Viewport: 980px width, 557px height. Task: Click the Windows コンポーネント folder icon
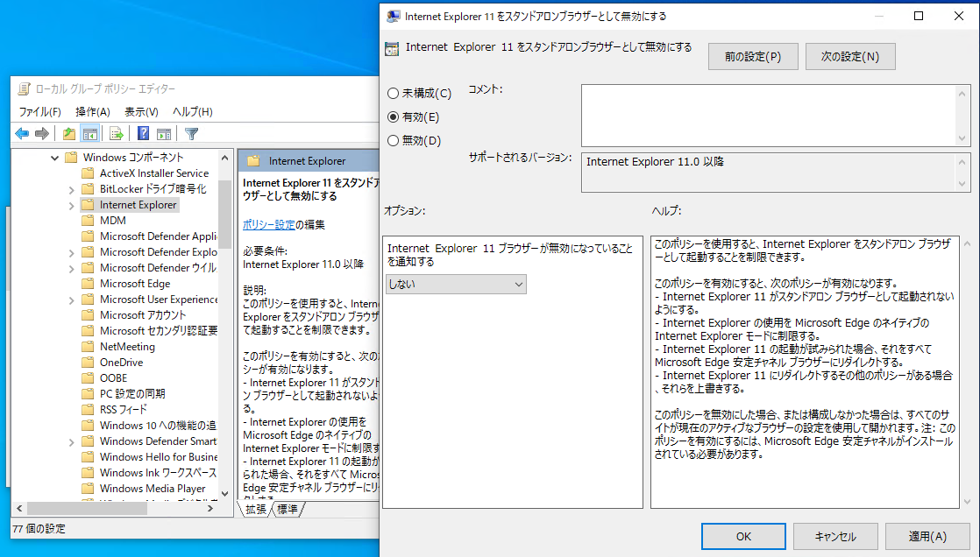tap(71, 158)
